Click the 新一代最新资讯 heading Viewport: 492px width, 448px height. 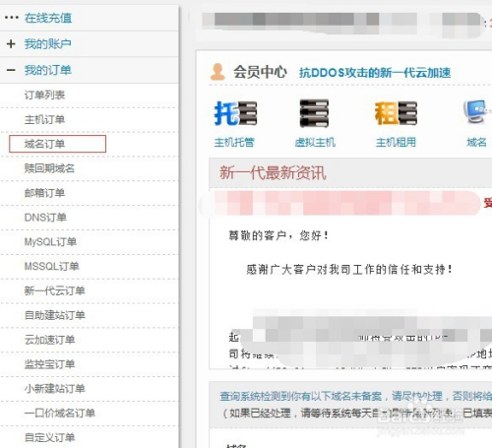click(x=273, y=172)
